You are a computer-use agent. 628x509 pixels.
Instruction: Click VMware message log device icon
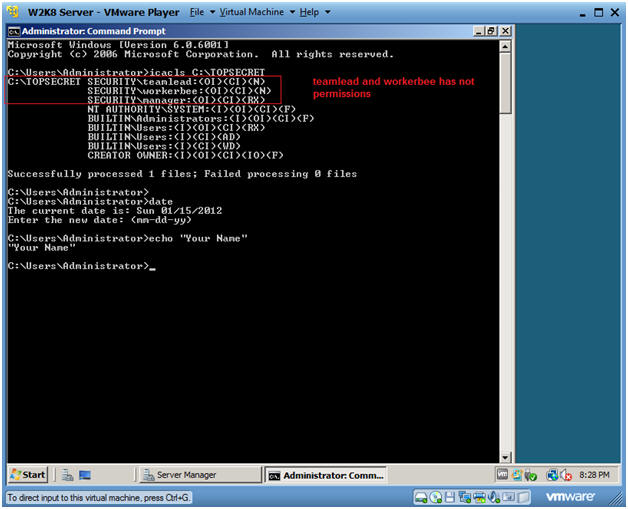click(x=523, y=497)
